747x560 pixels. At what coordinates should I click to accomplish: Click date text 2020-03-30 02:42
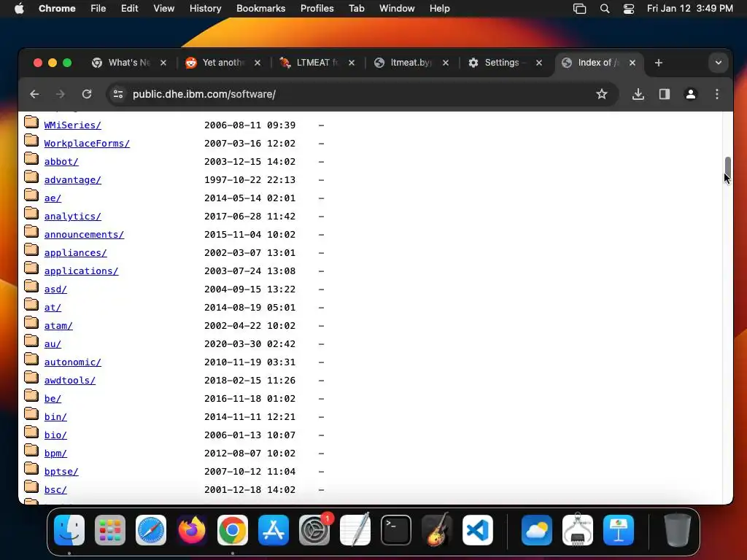(249, 344)
